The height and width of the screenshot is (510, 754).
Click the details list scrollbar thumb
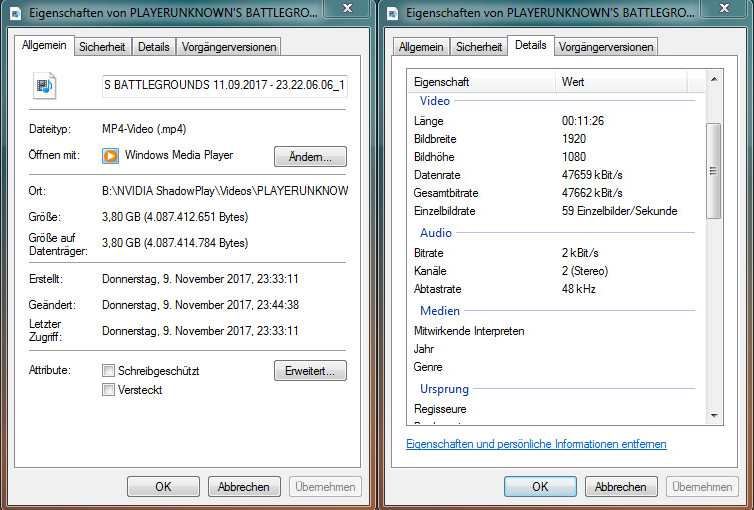714,171
